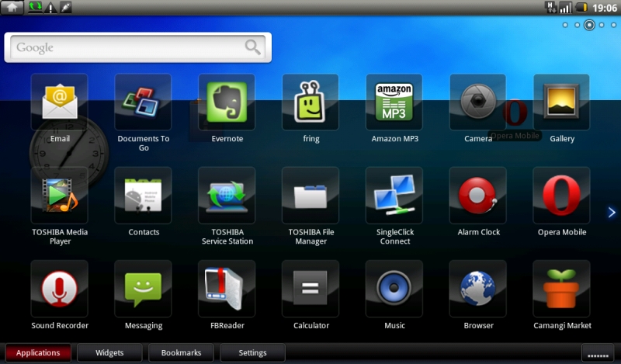Image resolution: width=621 pixels, height=364 pixels.
Task: Tap the 19:06 clock in status bar
Action: pos(605,8)
